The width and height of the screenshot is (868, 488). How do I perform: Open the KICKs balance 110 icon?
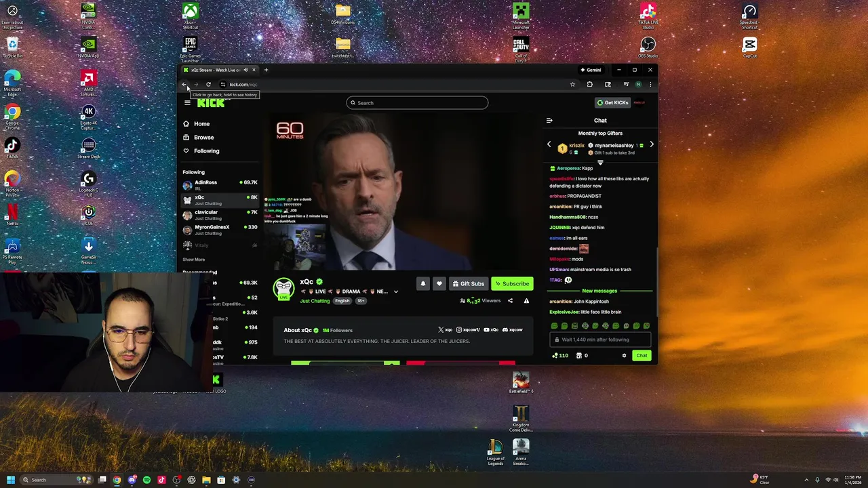click(561, 356)
